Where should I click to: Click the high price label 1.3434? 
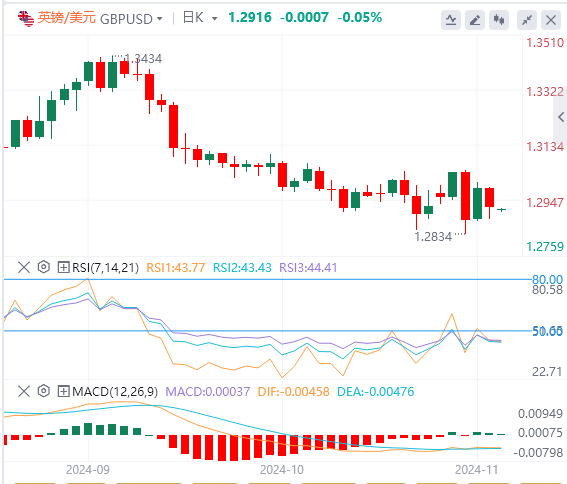pyautogui.click(x=143, y=59)
